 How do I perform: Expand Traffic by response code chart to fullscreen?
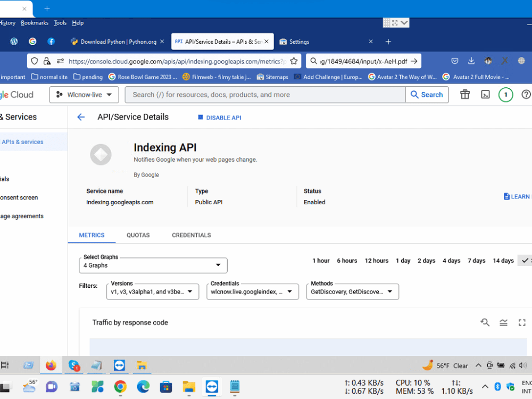click(522, 322)
